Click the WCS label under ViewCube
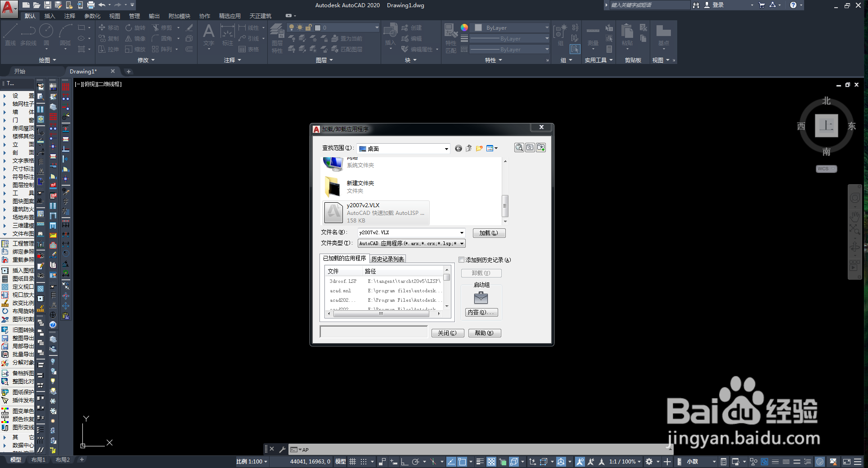The height and width of the screenshot is (468, 868). pos(826,169)
